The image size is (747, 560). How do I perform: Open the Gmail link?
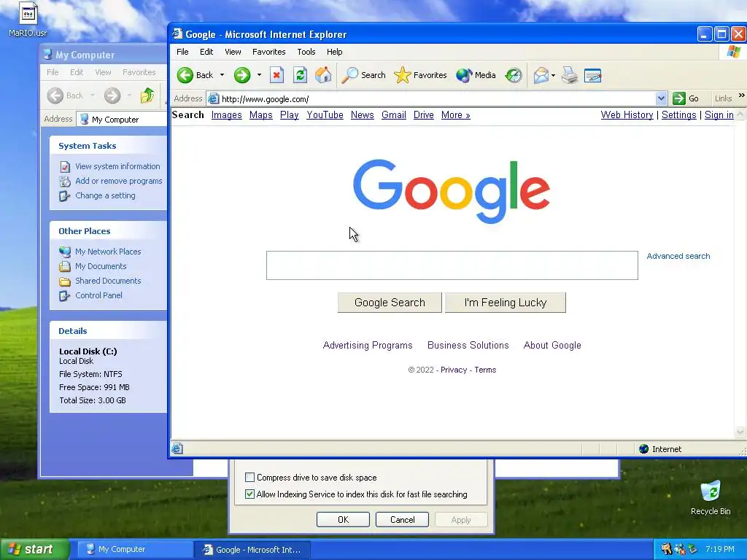pyautogui.click(x=393, y=114)
